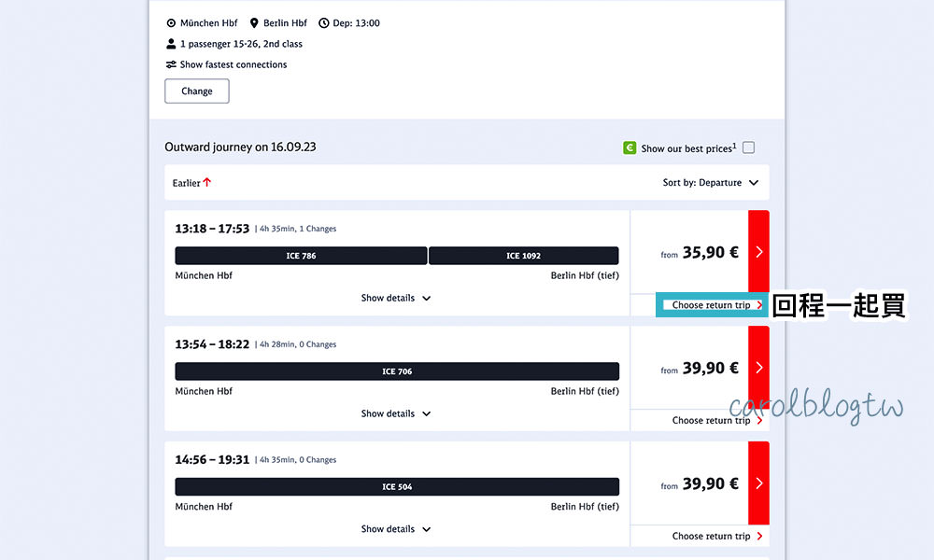This screenshot has height=560, width=934.
Task: Choose return trip for 13:54 connection
Action: coord(716,421)
